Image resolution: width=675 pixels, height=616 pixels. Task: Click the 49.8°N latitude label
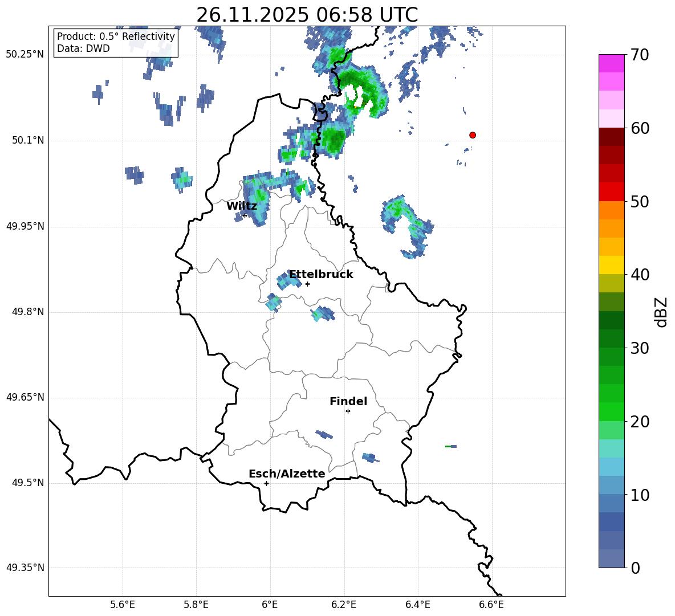(x=28, y=312)
